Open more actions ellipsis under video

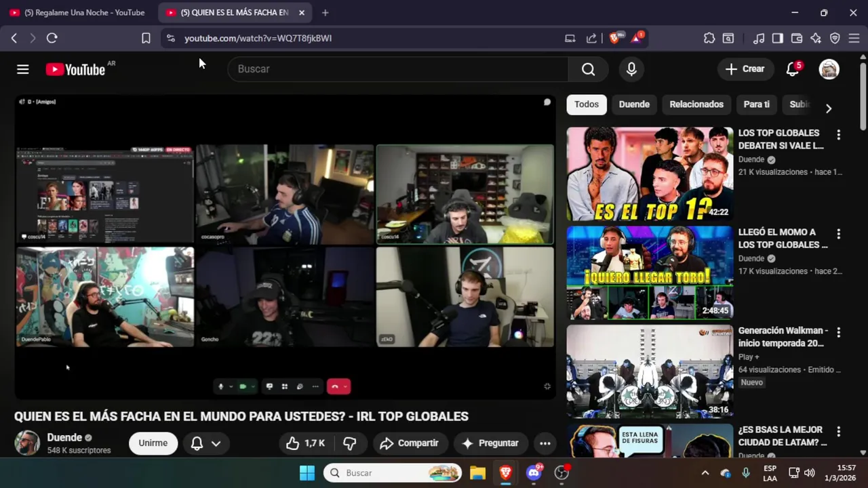tap(545, 443)
